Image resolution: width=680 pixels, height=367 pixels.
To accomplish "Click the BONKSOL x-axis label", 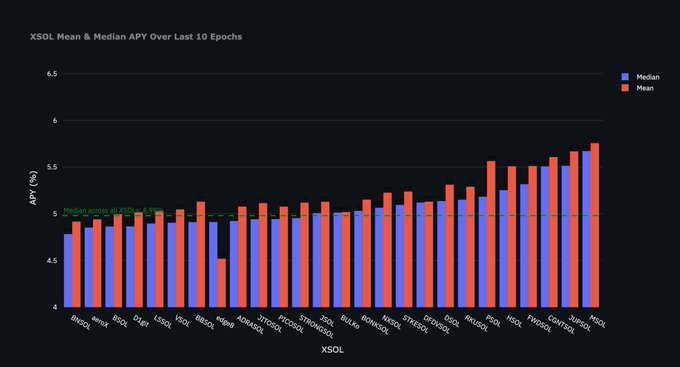I will [375, 324].
